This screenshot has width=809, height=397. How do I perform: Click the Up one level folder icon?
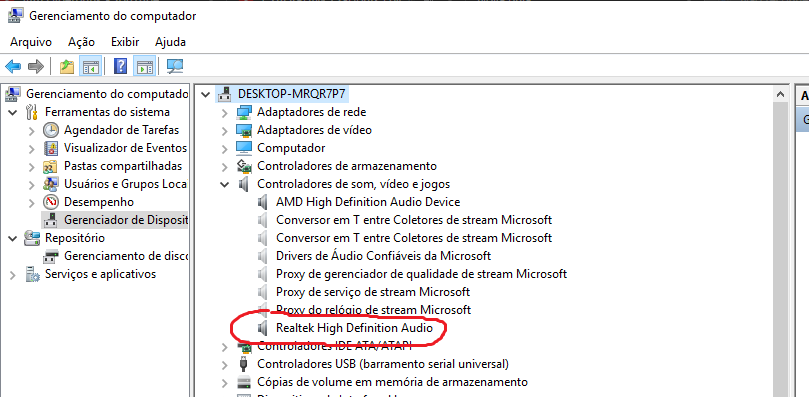tap(67, 66)
